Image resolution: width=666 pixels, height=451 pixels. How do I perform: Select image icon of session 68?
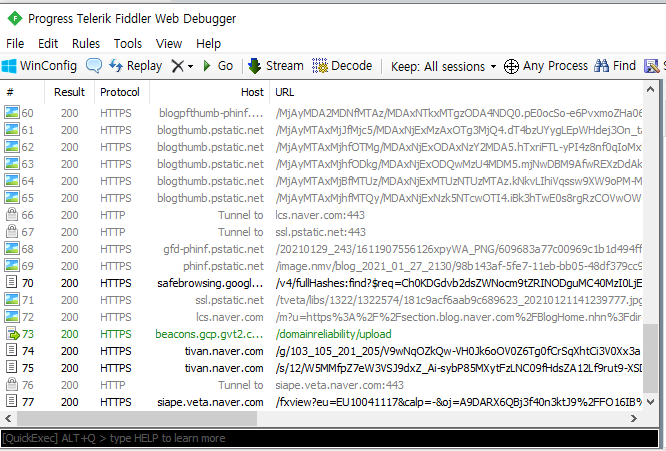click(x=12, y=248)
